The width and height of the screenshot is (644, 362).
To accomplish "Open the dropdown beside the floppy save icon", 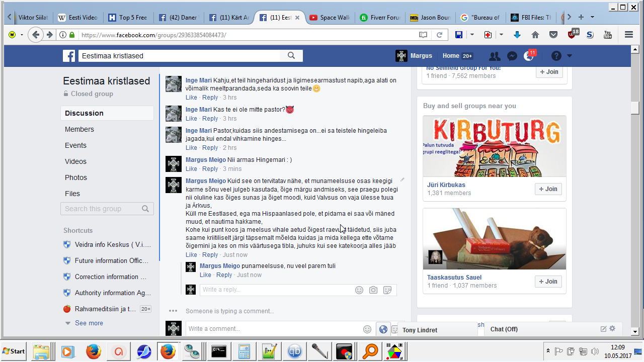I will (472, 35).
